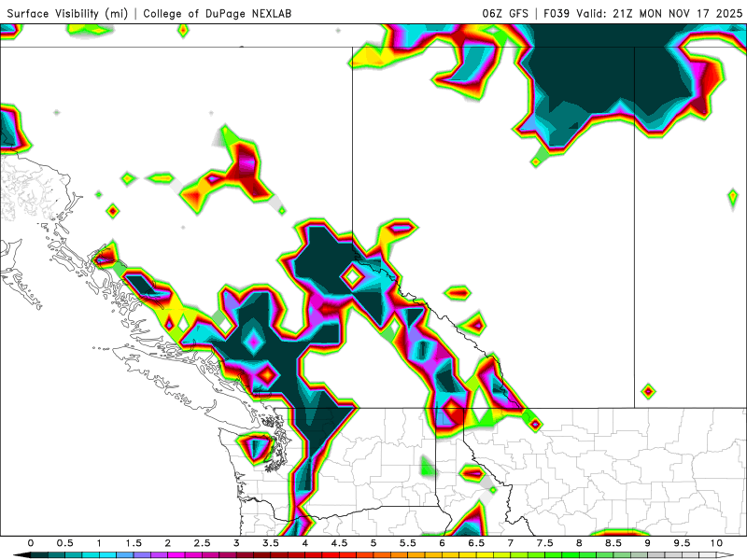Click the "F039" forecast hour text
The height and width of the screenshot is (560, 747).
[557, 13]
